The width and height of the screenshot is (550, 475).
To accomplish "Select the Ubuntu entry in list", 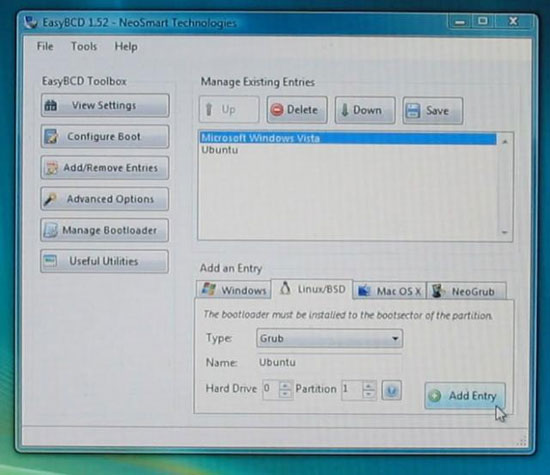I will point(348,150).
